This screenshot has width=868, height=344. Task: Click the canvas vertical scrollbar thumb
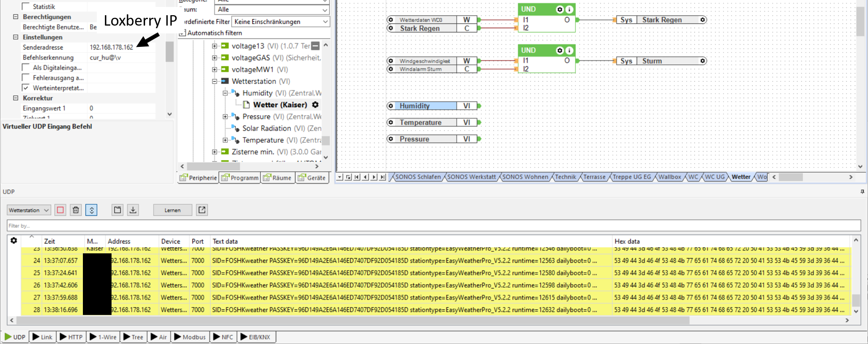[x=860, y=21]
